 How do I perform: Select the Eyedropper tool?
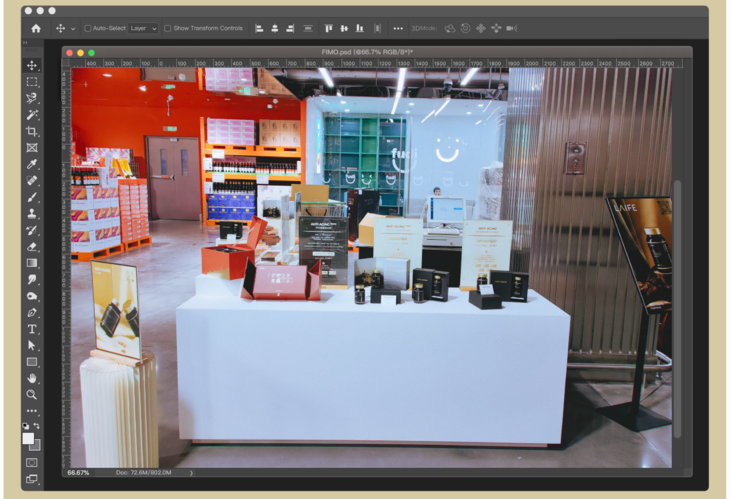click(x=32, y=164)
